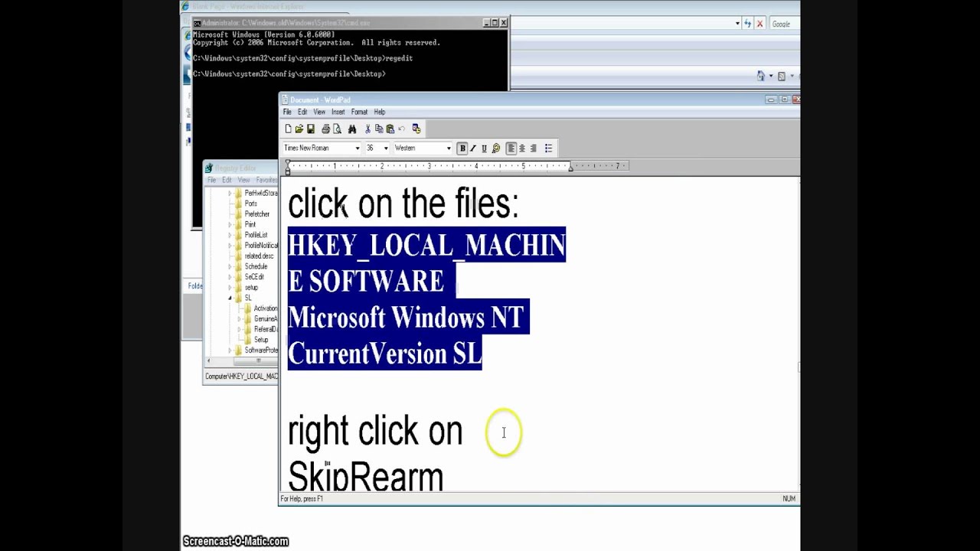This screenshot has width=980, height=551.
Task: Open the Western script dropdown
Action: (449, 148)
